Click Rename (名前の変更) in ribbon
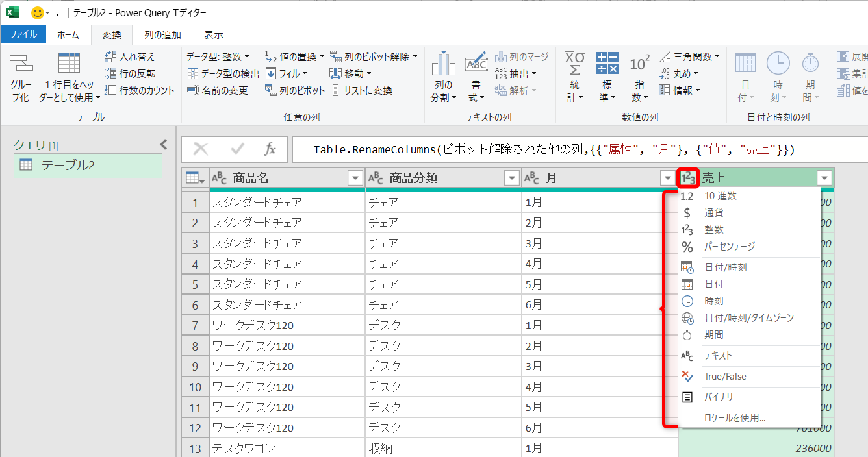Viewport: 868px width, 457px height. tap(218, 90)
